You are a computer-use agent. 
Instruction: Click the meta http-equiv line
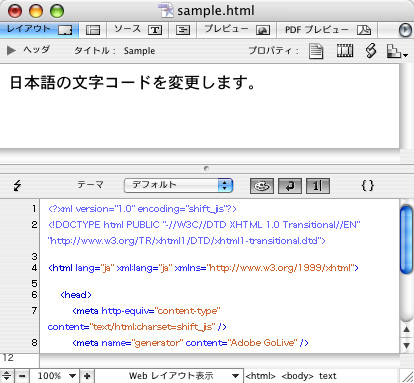click(x=146, y=311)
